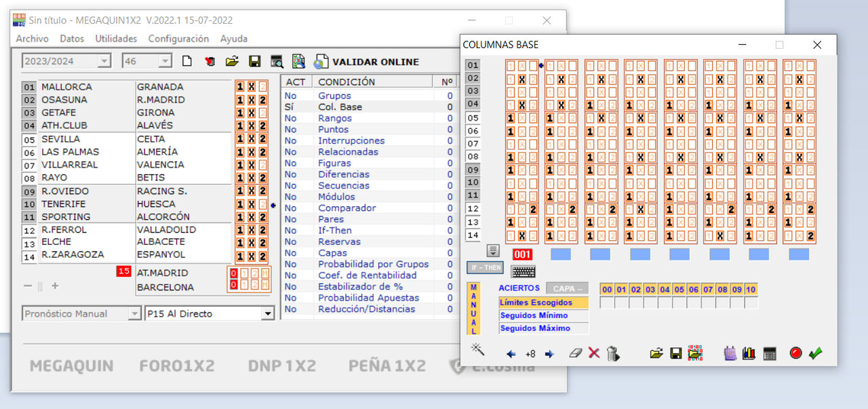Click the binary-data folder import icon
Viewport: 868px width, 409px height.
(x=695, y=353)
